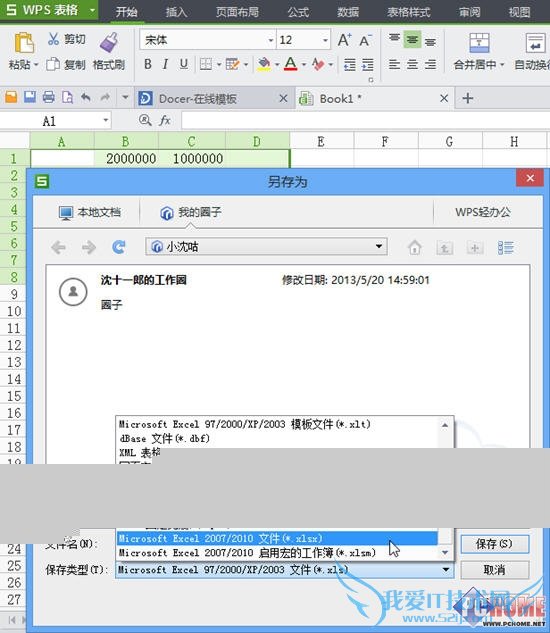Open the fill color dropdown arrow
The image size is (550, 633).
277,64
